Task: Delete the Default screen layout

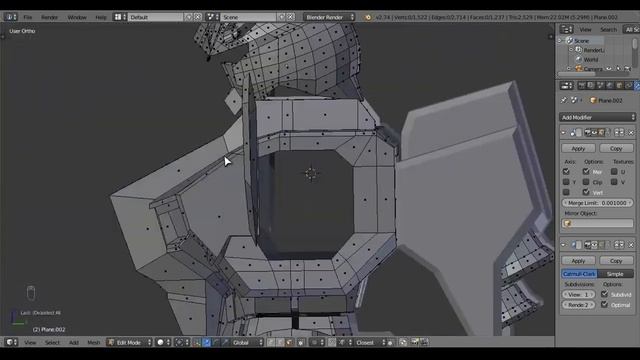Action: 198,17
